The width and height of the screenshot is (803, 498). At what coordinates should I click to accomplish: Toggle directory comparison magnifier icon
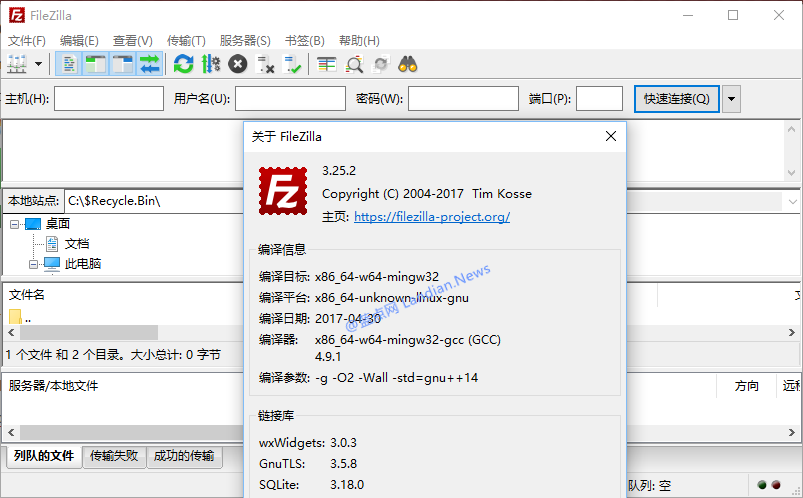click(354, 64)
